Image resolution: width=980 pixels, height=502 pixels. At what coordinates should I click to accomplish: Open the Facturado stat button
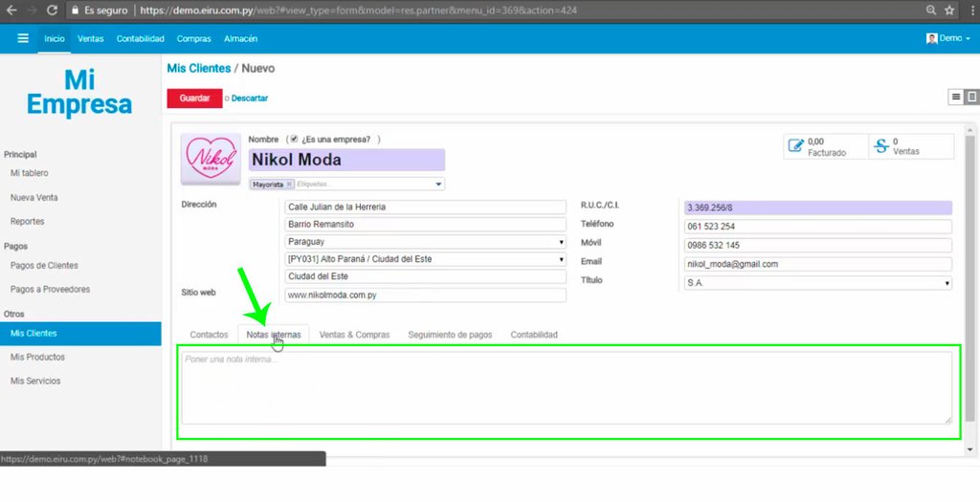coord(826,146)
